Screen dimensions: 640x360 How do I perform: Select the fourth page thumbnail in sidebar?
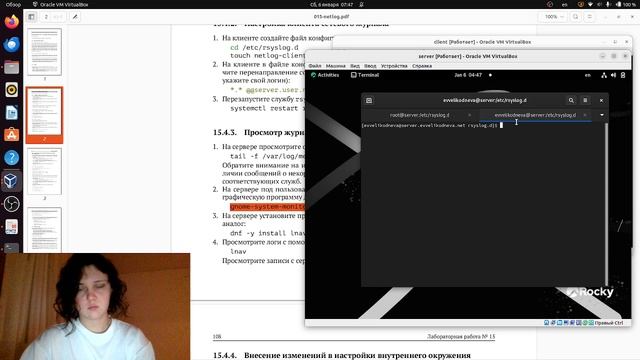(44, 229)
